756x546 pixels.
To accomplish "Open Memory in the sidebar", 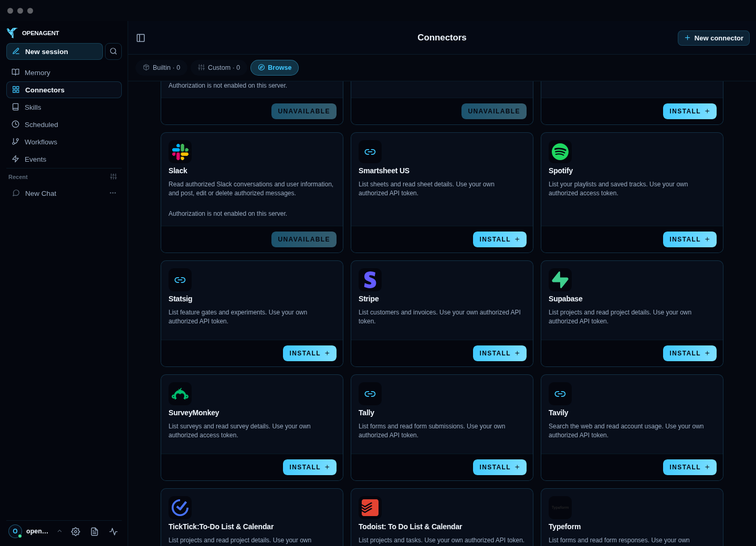I will click(x=64, y=72).
